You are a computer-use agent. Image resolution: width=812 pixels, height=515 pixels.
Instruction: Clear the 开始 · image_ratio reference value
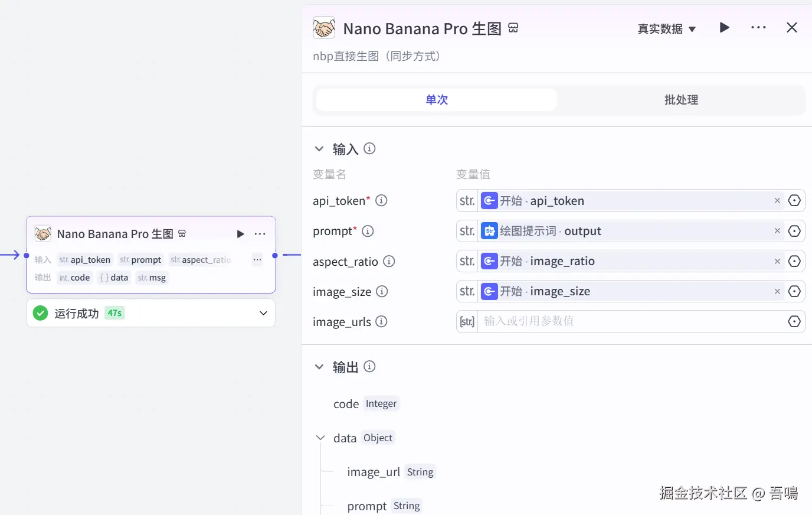coord(777,261)
